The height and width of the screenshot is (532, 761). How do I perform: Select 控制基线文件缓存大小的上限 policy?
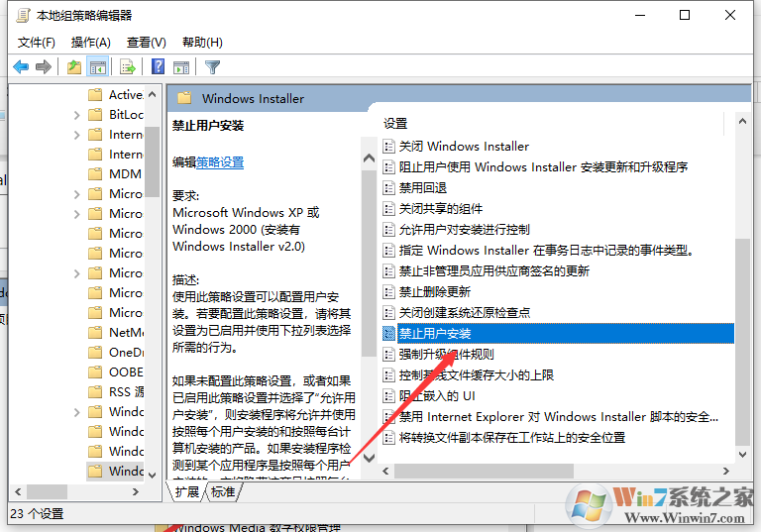[476, 375]
